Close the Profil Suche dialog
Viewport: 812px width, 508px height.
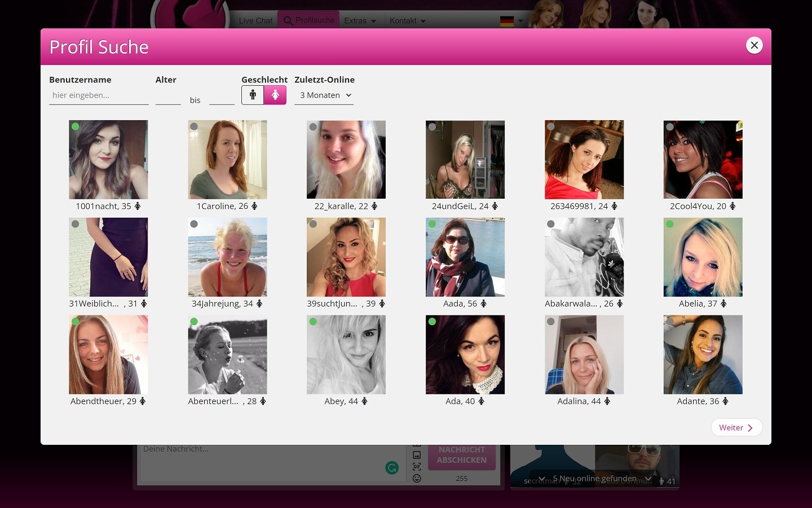(x=754, y=45)
